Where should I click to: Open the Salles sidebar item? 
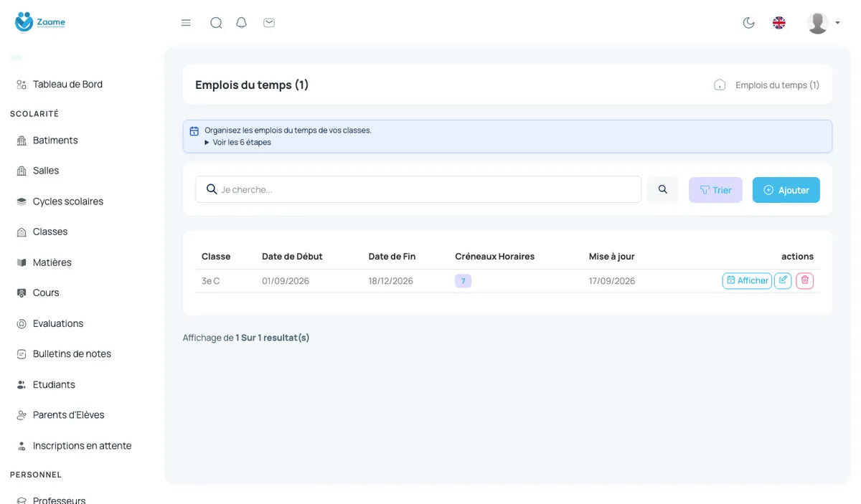(46, 171)
